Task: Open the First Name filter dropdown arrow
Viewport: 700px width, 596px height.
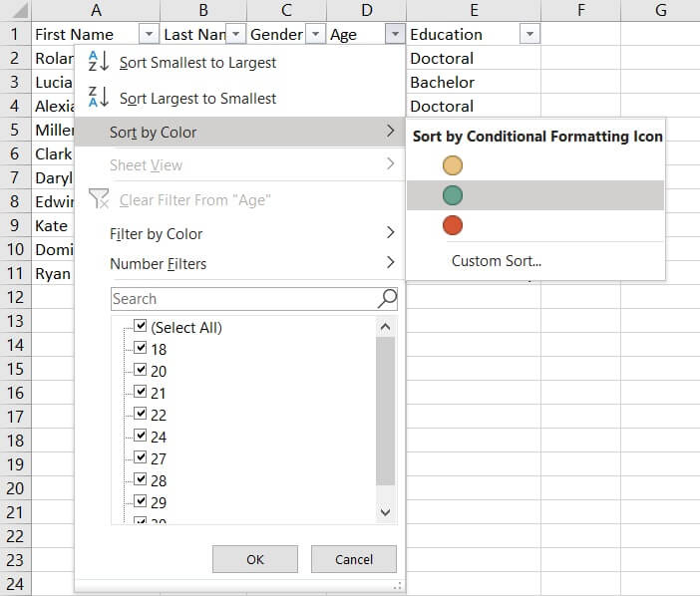Action: pyautogui.click(x=149, y=34)
